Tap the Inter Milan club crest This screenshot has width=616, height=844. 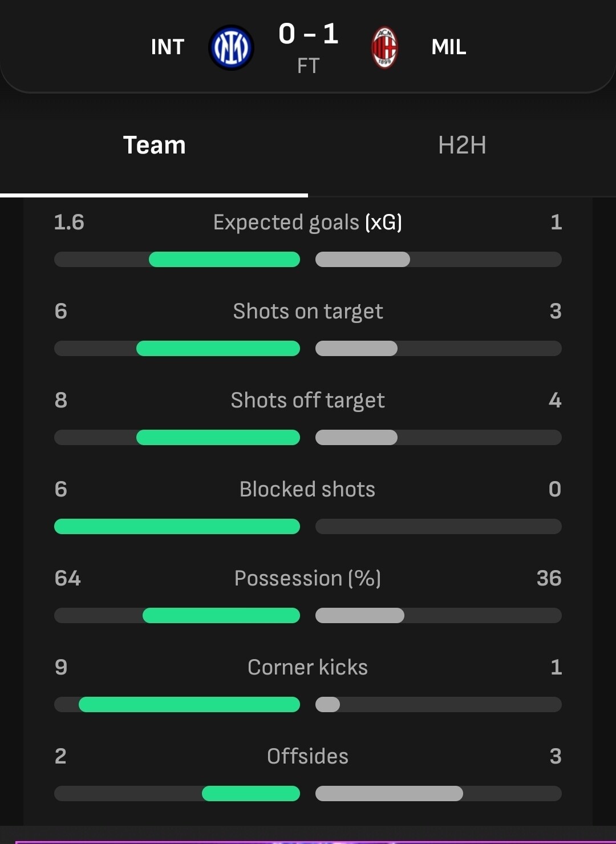point(231,48)
